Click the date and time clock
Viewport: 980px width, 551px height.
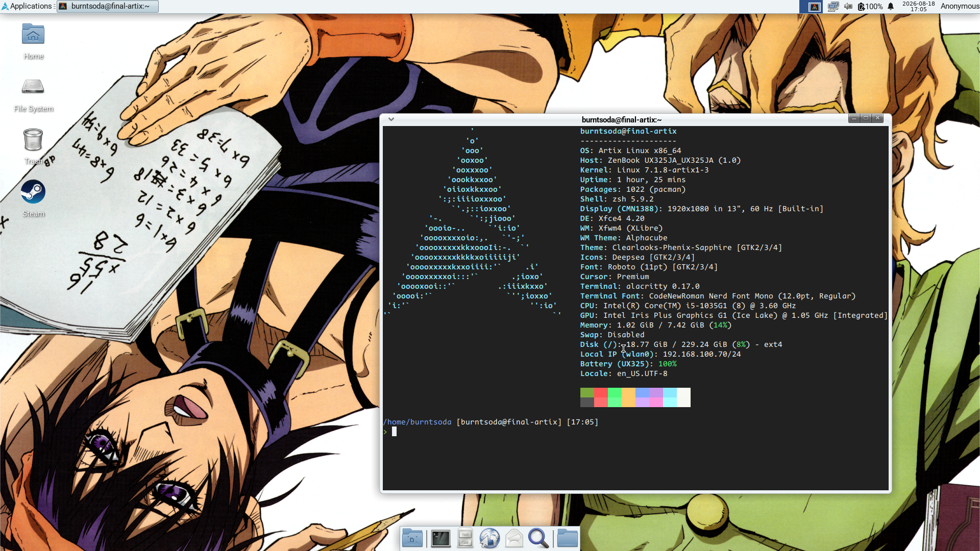[918, 6]
